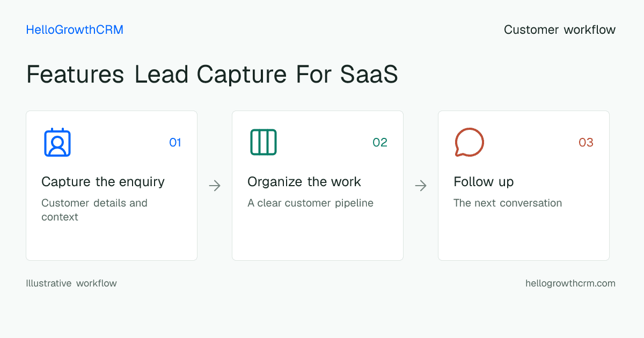
Task: Visit hellogrowthcrm.com footer link
Action: [570, 283]
